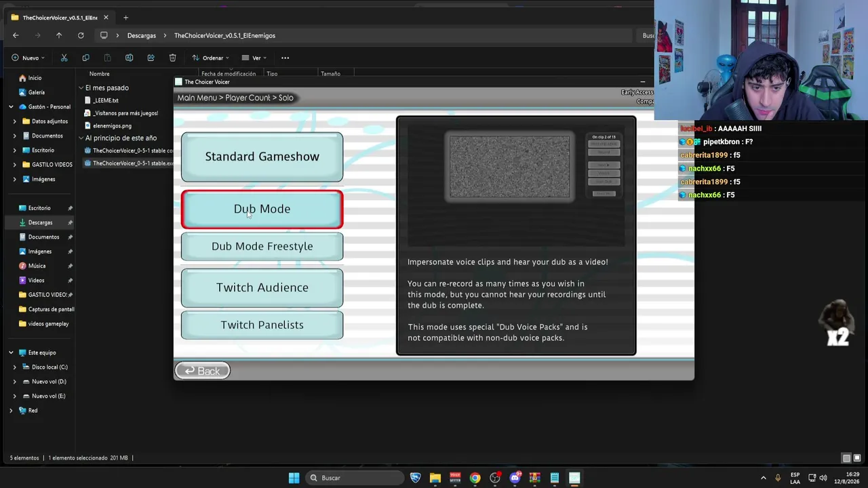The image size is (868, 488).
Task: Expand the Disco local (C:) drive
Action: pyautogui.click(x=15, y=367)
